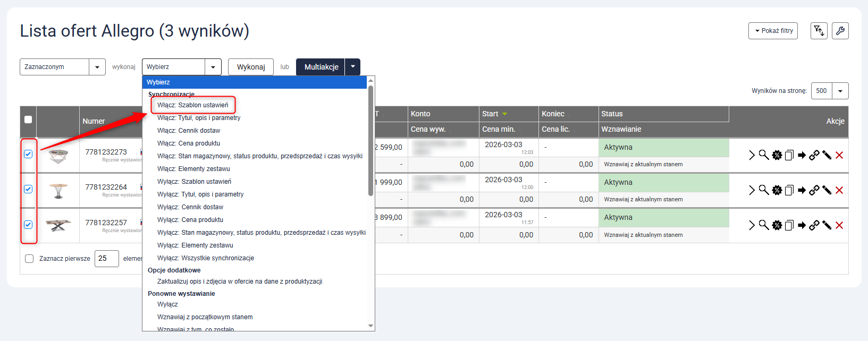This screenshot has width=868, height=341.
Task: Click the 'Wykonaj' button
Action: pos(251,67)
